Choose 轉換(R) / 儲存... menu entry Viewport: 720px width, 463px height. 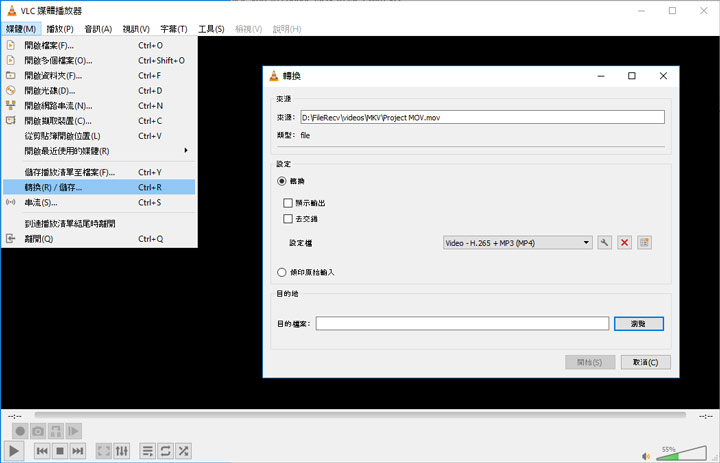[99, 187]
